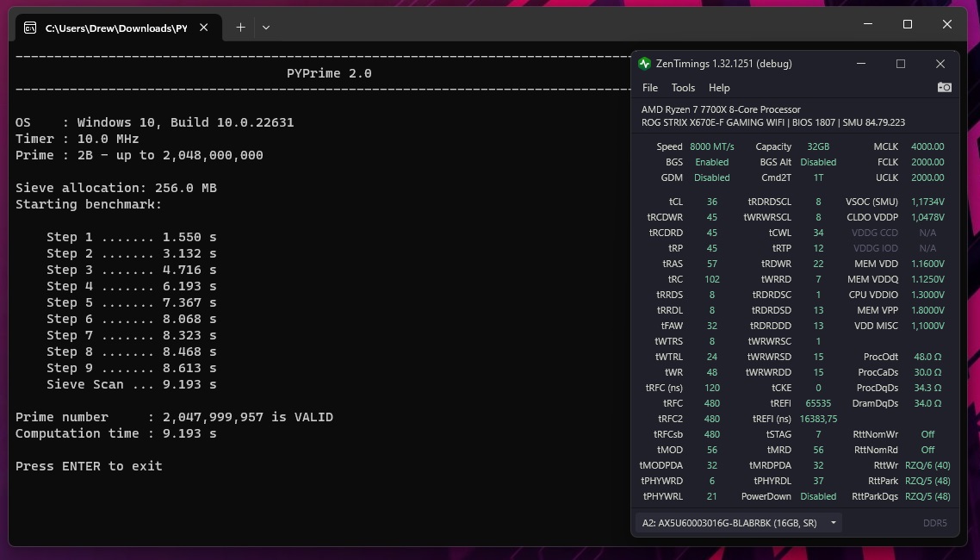The width and height of the screenshot is (980, 560).
Task: Click the tRC value 102
Action: 712,279
